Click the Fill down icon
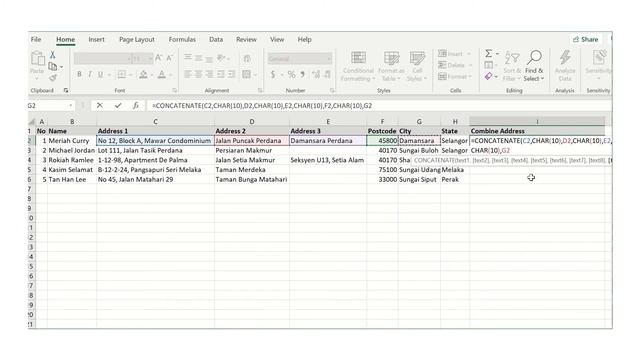The width and height of the screenshot is (640, 360). [x=489, y=65]
